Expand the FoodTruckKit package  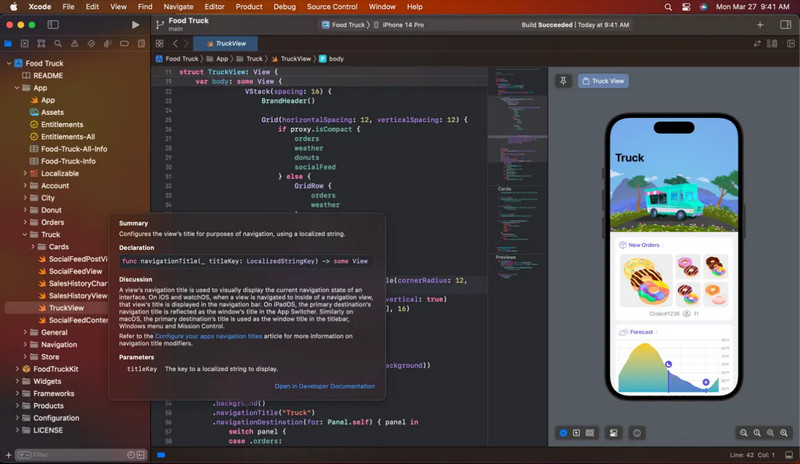coord(17,369)
